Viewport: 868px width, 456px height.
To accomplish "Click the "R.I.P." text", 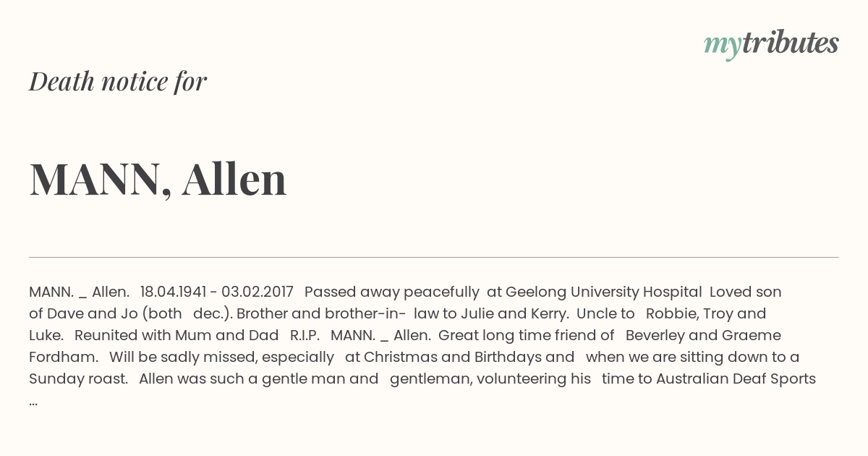I will pyautogui.click(x=305, y=335).
